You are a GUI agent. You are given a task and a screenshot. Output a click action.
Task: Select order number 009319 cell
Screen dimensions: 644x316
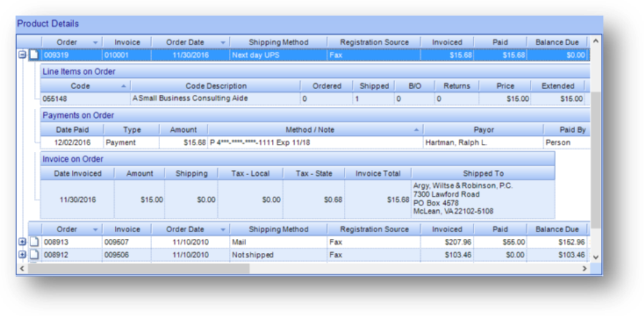[71, 55]
